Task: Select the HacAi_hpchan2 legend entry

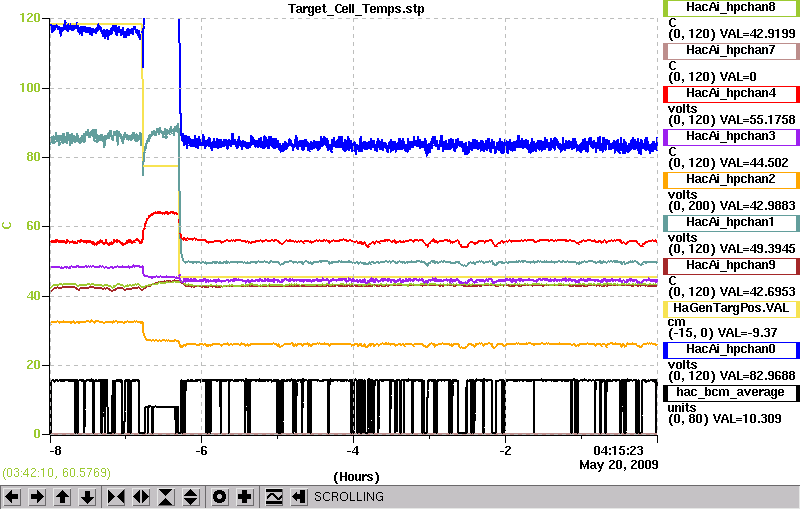Action: coord(731,180)
